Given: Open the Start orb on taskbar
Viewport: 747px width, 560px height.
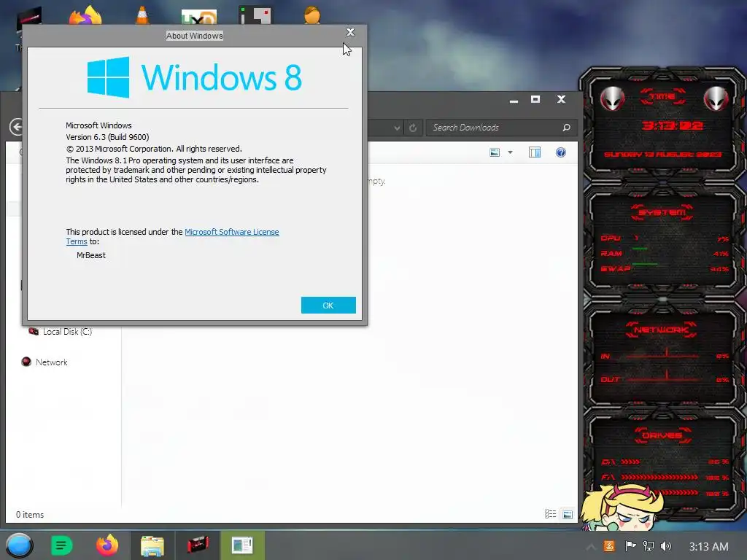Looking at the screenshot, I should 20,545.
